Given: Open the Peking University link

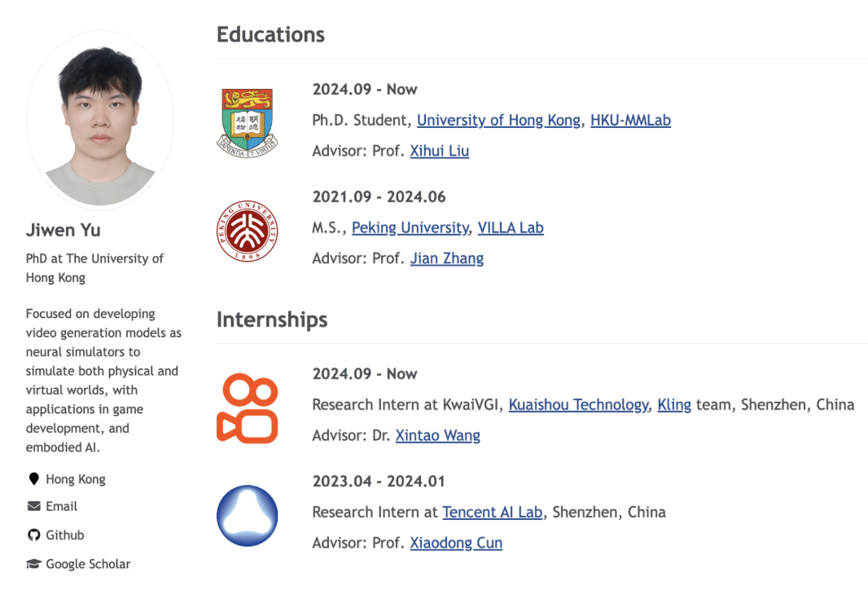Looking at the screenshot, I should point(410,227).
